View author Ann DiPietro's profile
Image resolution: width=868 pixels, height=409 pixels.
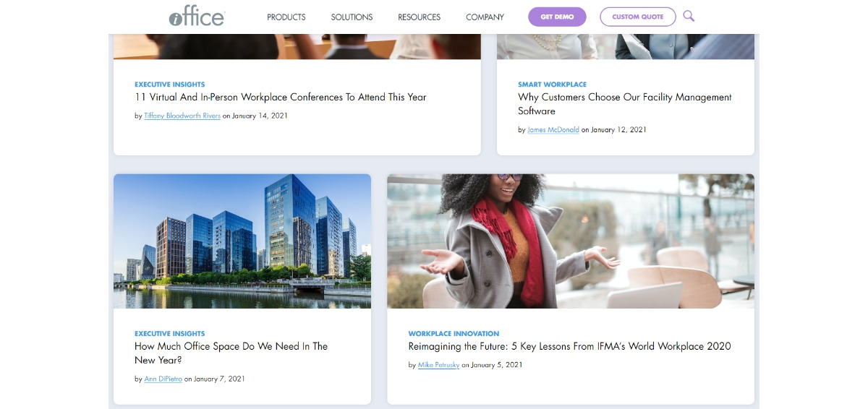[x=163, y=379]
